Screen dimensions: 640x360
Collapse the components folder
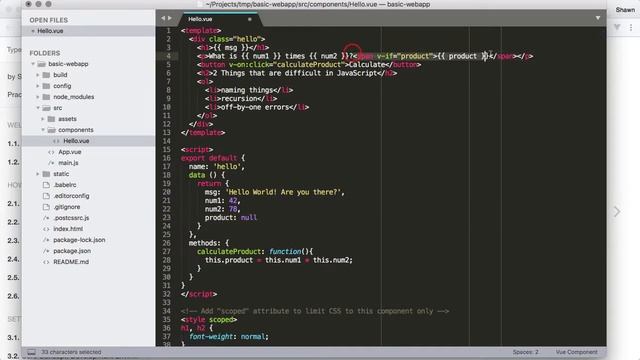43,130
